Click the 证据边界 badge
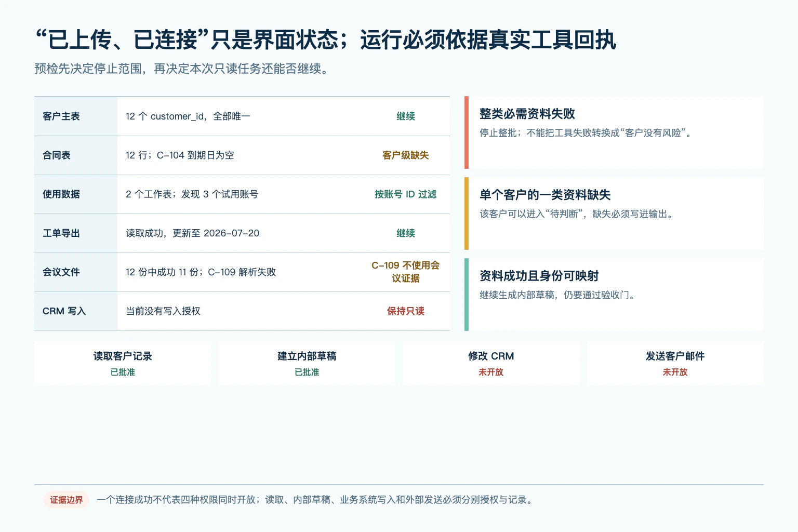 (x=66, y=500)
